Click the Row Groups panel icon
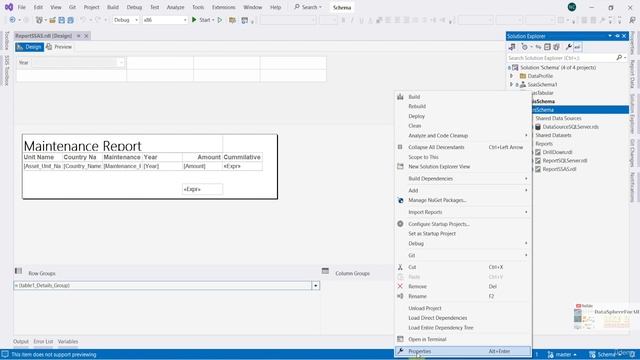 point(18,271)
